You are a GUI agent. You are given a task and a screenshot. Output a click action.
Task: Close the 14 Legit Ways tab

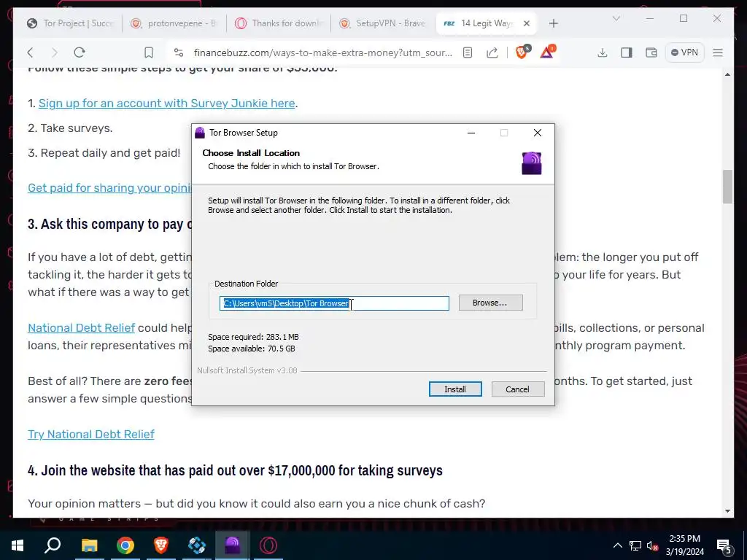pyautogui.click(x=527, y=23)
